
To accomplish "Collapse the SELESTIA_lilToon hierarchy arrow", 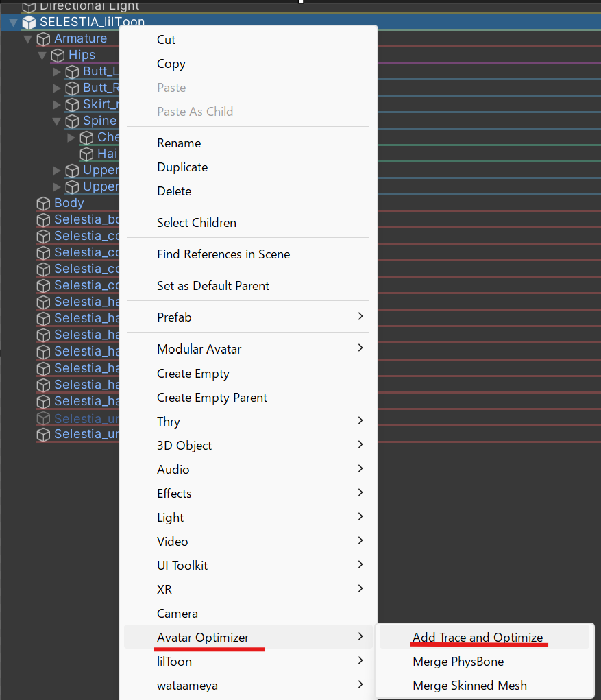I will (x=14, y=23).
